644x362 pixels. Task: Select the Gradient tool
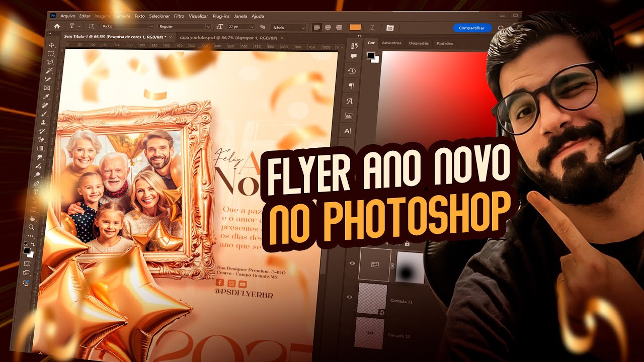pyautogui.click(x=41, y=148)
